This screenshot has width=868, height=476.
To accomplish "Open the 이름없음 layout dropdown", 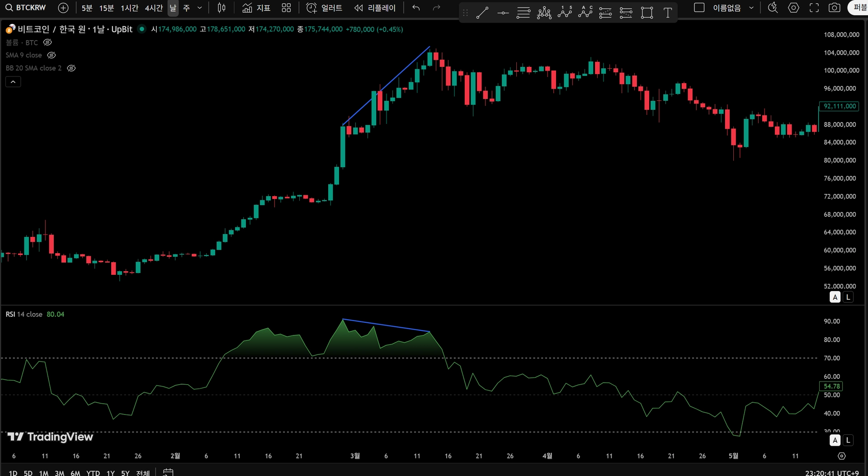I will 751,8.
